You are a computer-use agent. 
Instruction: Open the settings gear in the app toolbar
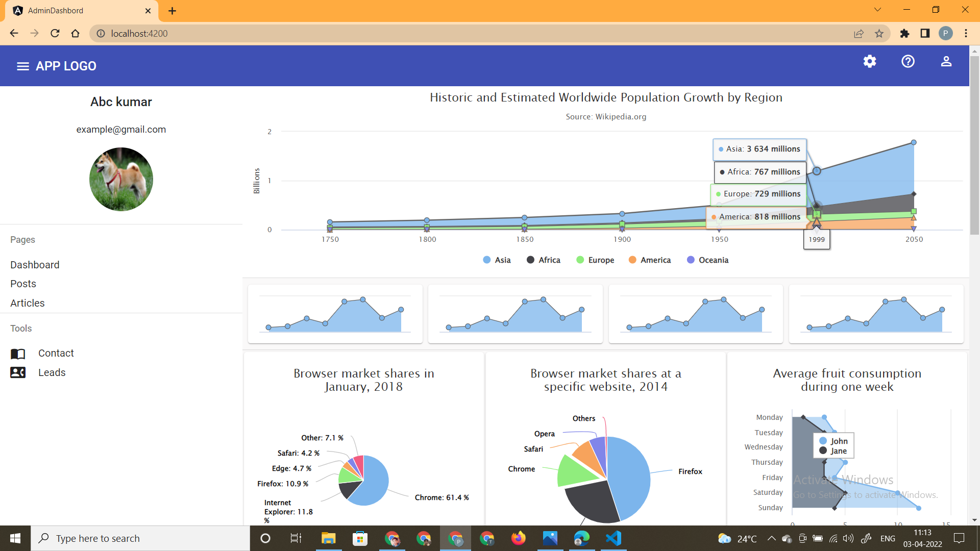(870, 62)
